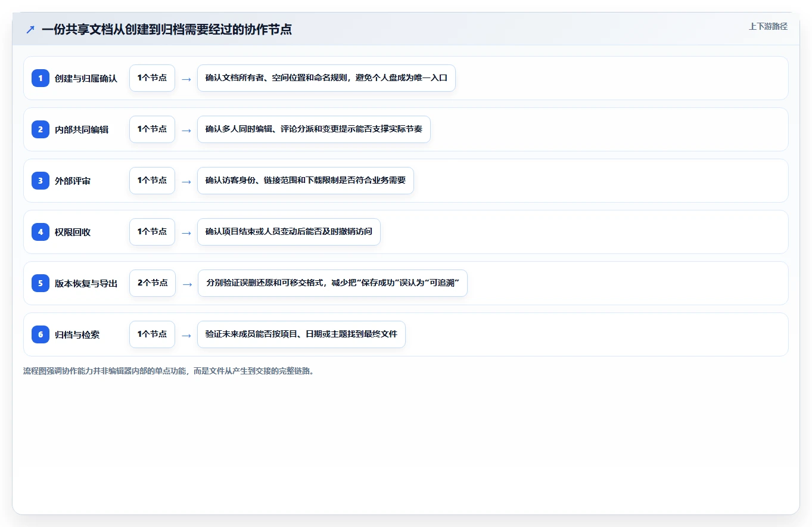This screenshot has height=527, width=812.
Task: Click the 内部共同编辑 step label
Action: pos(82,130)
